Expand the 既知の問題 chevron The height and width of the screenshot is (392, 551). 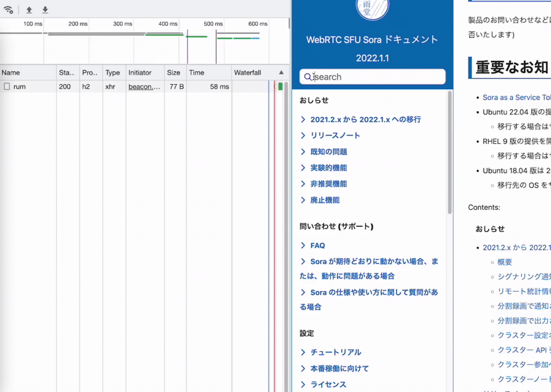303,152
